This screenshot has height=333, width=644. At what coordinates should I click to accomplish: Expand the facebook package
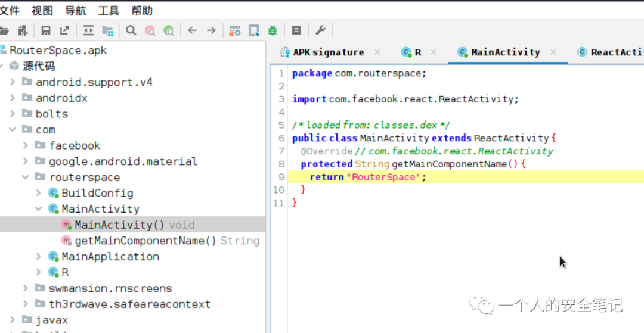coord(26,145)
